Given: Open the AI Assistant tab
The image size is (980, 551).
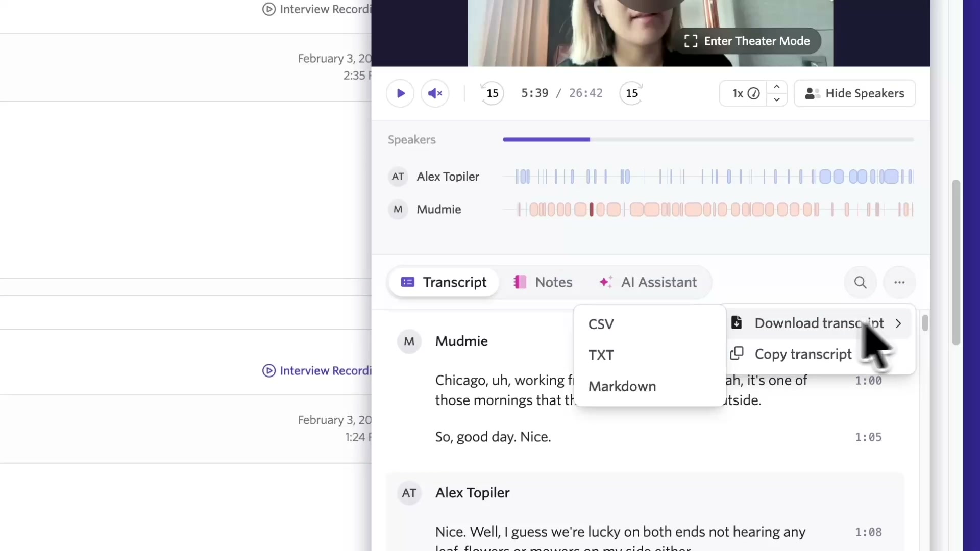Looking at the screenshot, I should pyautogui.click(x=648, y=282).
